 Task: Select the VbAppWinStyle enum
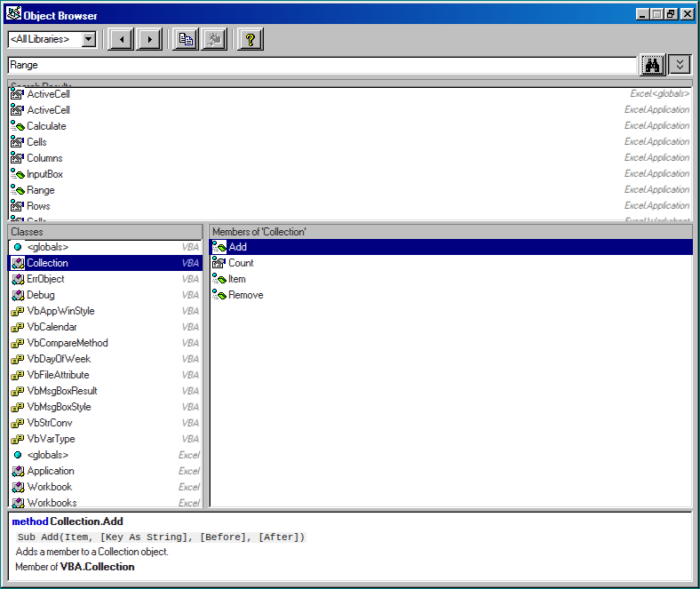tap(105, 311)
